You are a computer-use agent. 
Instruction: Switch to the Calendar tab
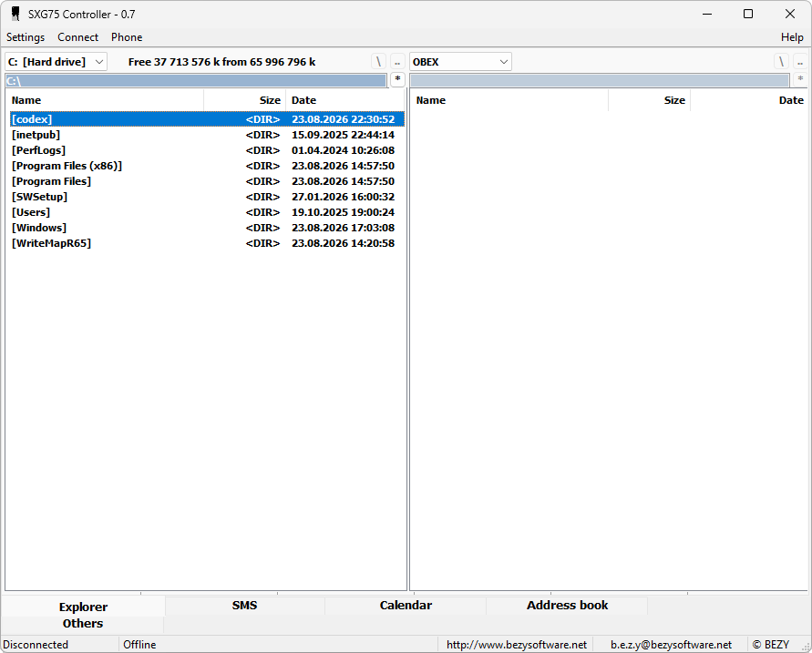click(x=406, y=605)
